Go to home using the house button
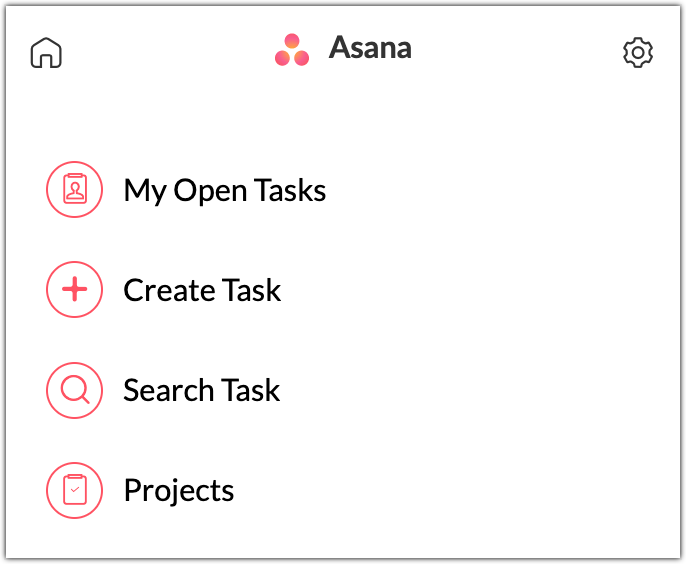The image size is (686, 564). [46, 52]
